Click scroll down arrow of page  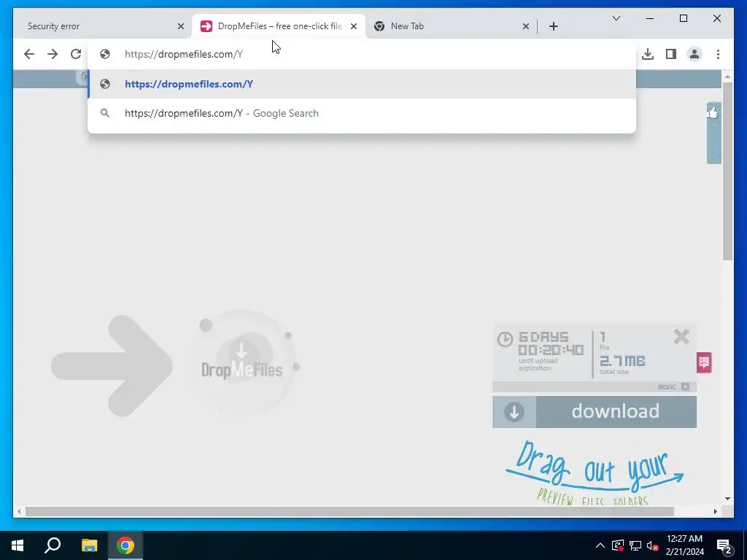click(x=727, y=499)
